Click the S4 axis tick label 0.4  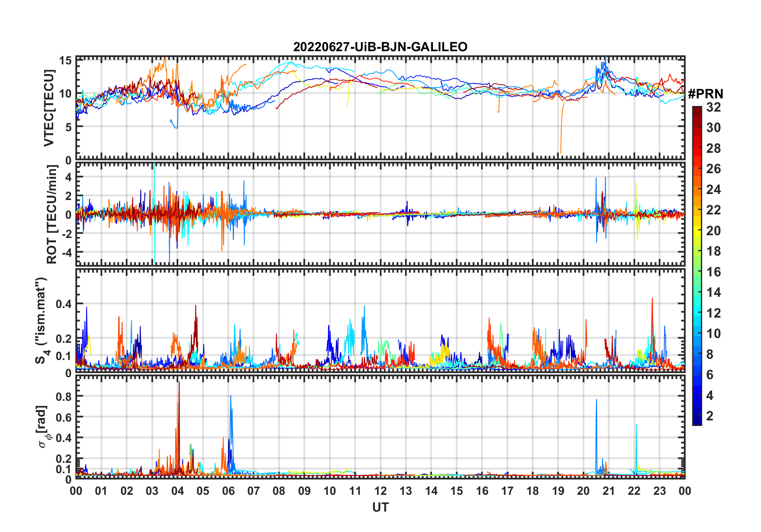pyautogui.click(x=64, y=304)
